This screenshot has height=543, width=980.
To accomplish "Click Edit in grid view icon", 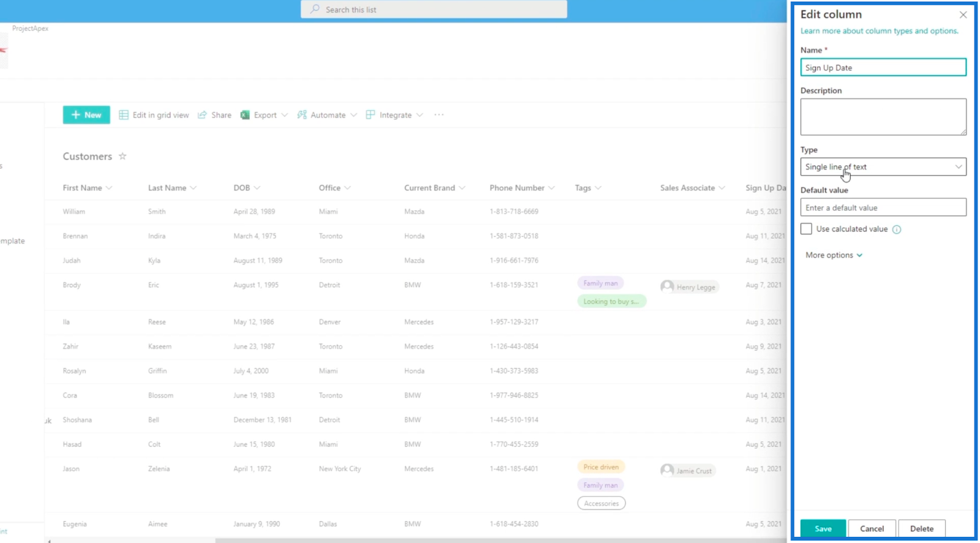I will (x=124, y=115).
